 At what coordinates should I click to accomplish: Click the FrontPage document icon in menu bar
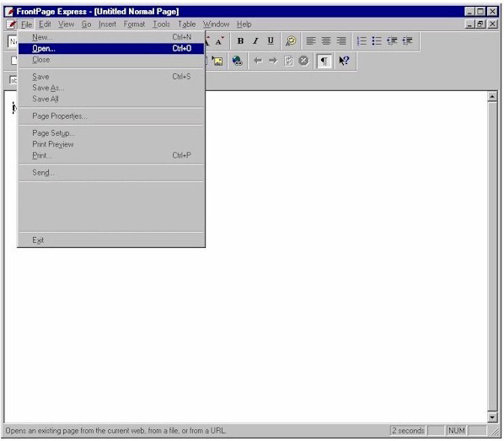coord(11,24)
